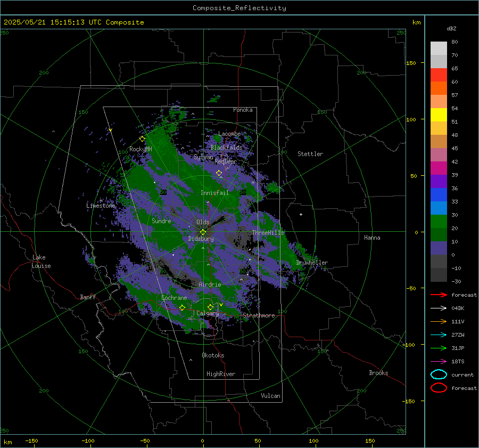Select the magenta 18TS arrow legend icon
This screenshot has height=448, width=479.
(439, 362)
